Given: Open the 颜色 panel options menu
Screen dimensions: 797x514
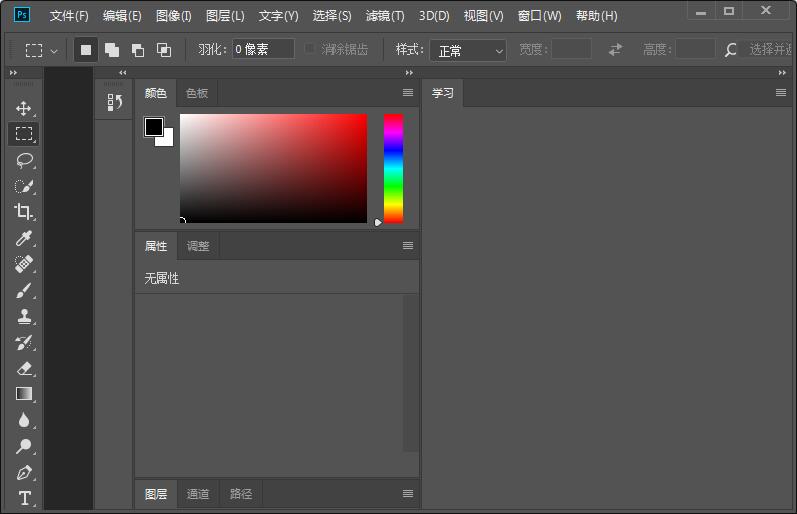Looking at the screenshot, I should [407, 93].
